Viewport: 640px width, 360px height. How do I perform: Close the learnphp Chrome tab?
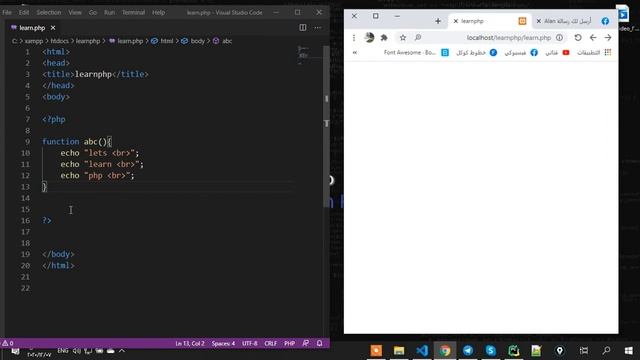coord(456,21)
